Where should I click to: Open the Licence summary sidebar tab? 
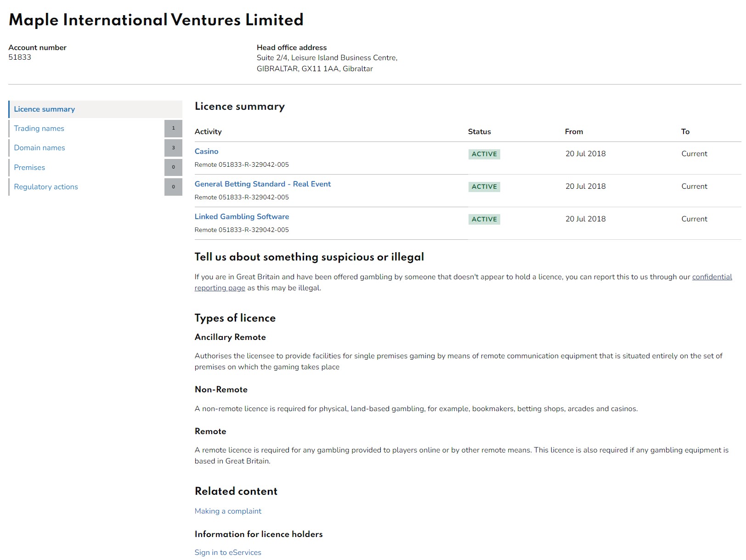click(95, 109)
